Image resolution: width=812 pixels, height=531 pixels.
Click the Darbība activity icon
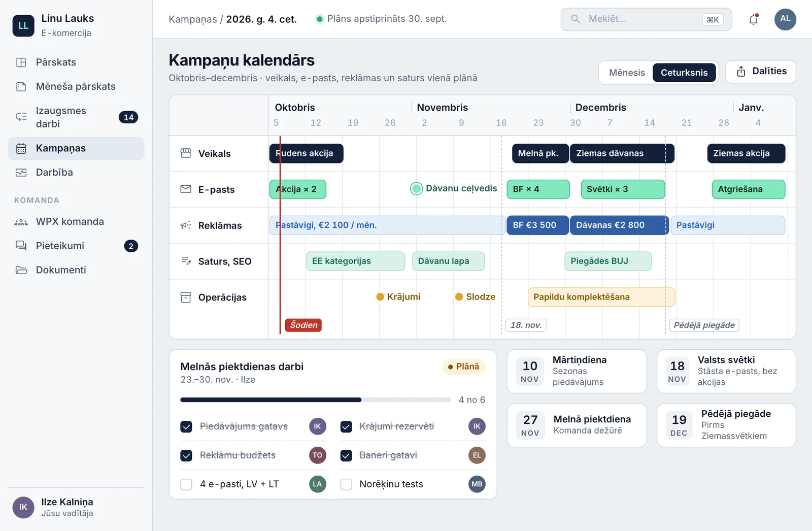tap(21, 173)
